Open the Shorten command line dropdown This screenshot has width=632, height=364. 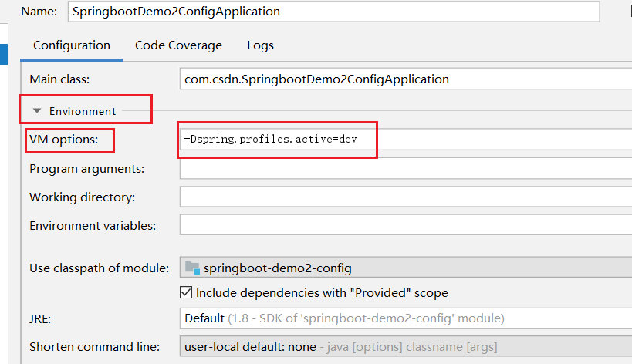click(x=405, y=347)
